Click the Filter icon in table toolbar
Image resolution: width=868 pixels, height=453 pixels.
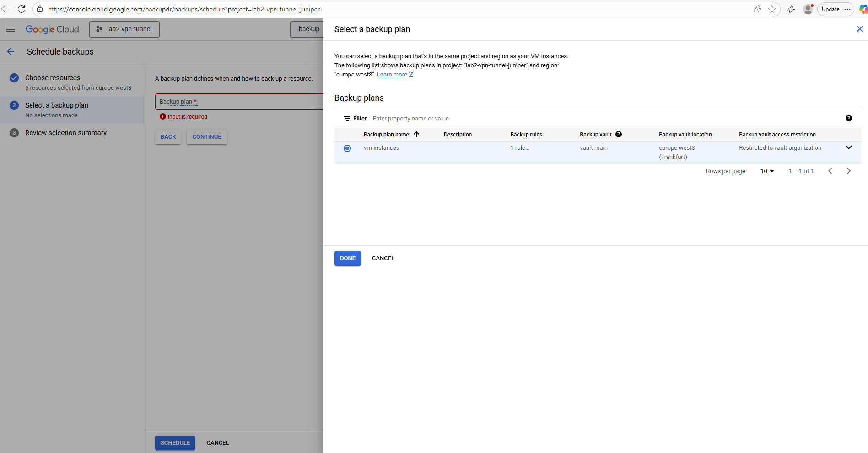[347, 119]
